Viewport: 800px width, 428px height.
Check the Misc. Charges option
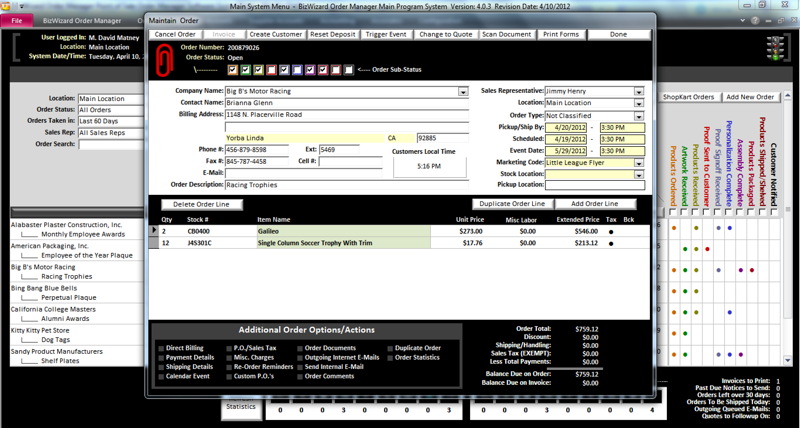click(x=229, y=358)
